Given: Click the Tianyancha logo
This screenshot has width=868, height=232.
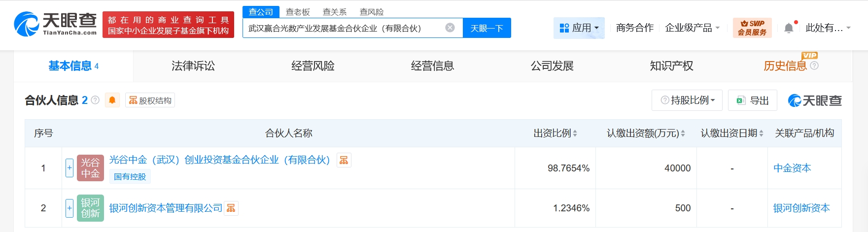Looking at the screenshot, I should point(55,24).
